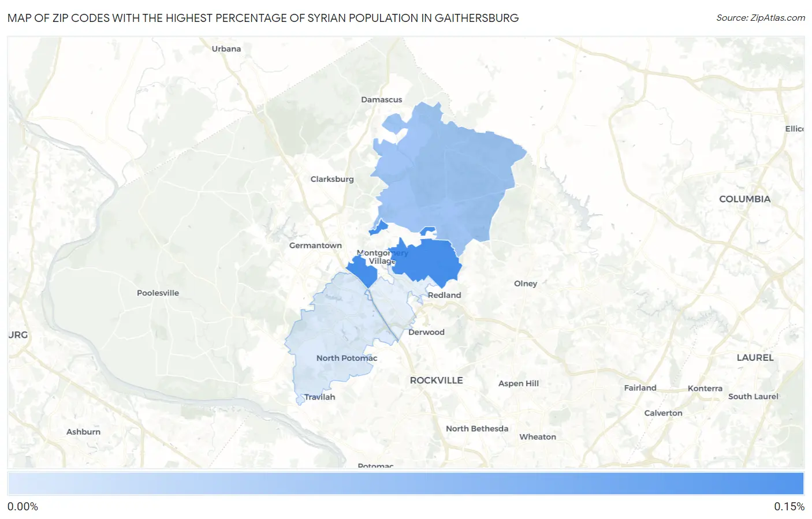The image size is (812, 519).
Task: Select the COLUMBIA city label
Action: 744,199
